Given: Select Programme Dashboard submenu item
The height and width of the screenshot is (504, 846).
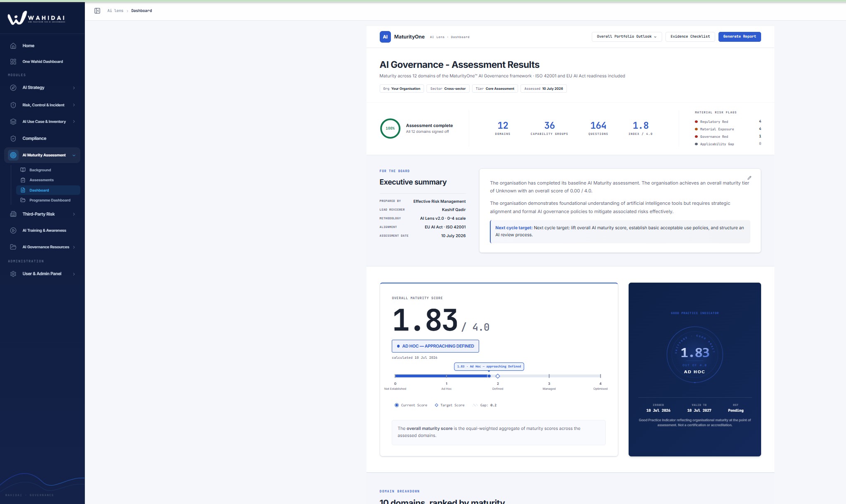Looking at the screenshot, I should tap(48, 200).
